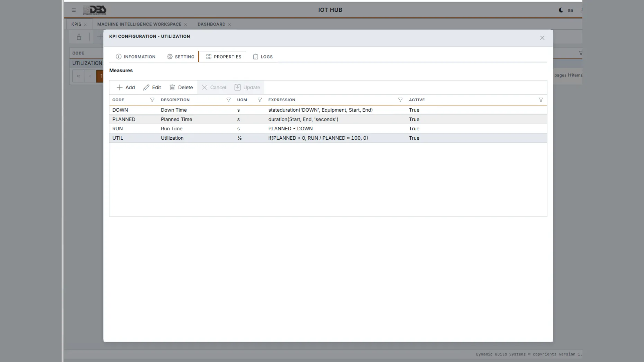The image size is (644, 362).
Task: Click the True value in UTIL row
Action: tap(414, 138)
